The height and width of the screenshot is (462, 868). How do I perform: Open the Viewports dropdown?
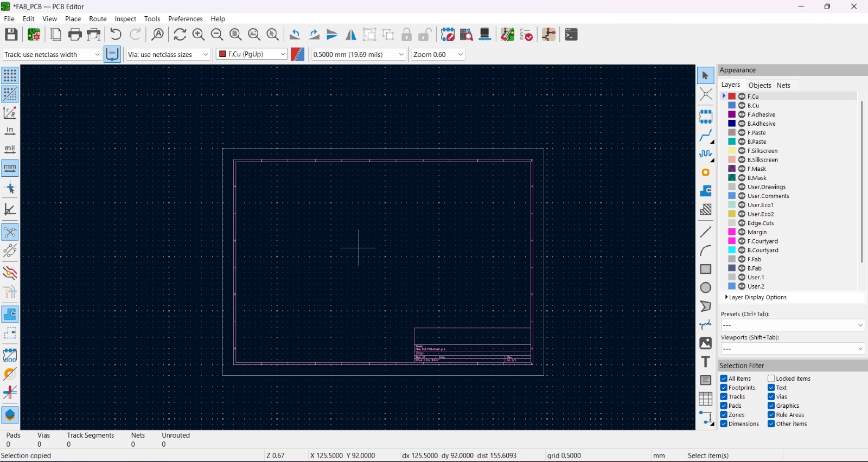point(793,349)
